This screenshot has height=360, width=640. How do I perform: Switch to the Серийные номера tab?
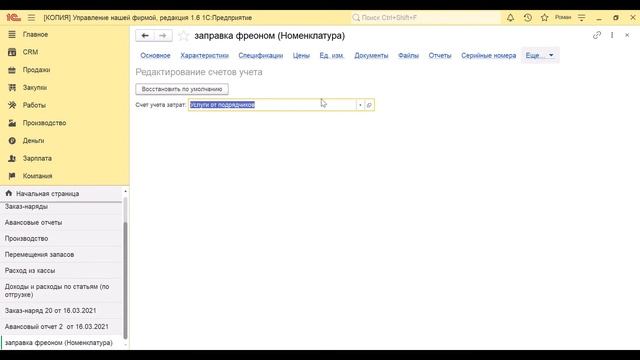click(x=489, y=56)
